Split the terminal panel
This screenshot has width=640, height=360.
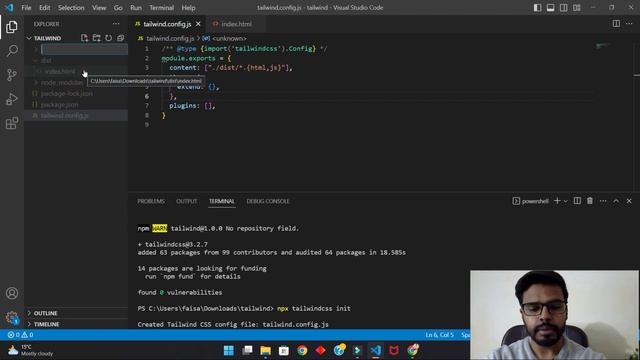577,201
